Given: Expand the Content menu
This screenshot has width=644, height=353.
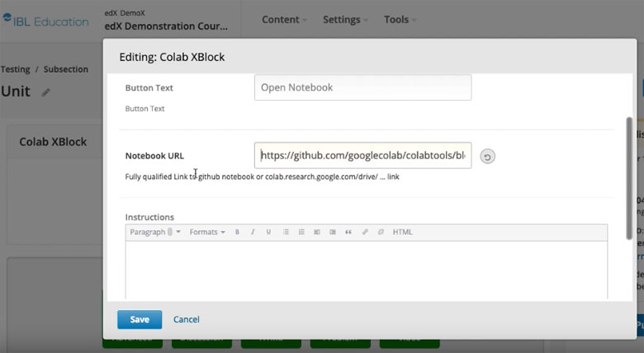Looking at the screenshot, I should [x=284, y=20].
